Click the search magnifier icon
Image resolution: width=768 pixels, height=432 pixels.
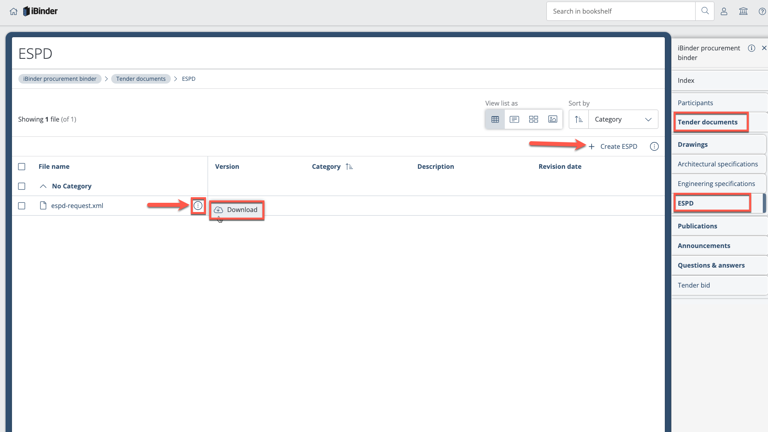(x=705, y=11)
